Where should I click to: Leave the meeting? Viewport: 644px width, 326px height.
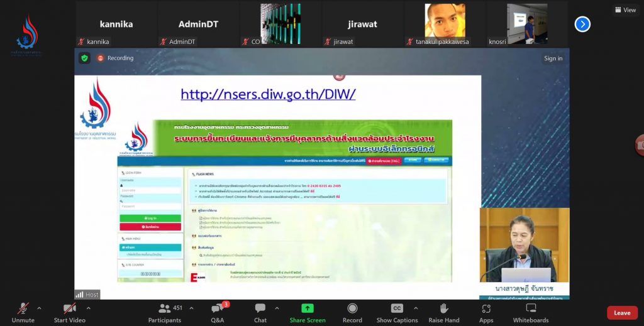pyautogui.click(x=621, y=313)
